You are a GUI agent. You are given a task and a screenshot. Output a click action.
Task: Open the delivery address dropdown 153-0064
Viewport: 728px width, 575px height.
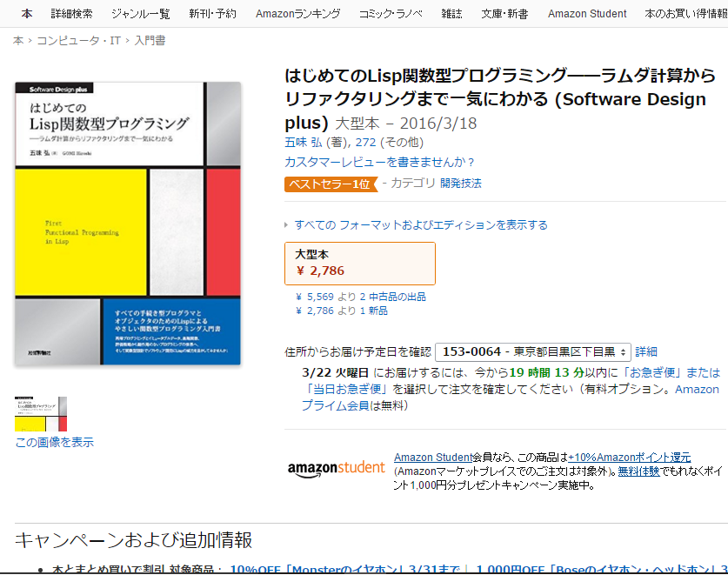click(532, 351)
